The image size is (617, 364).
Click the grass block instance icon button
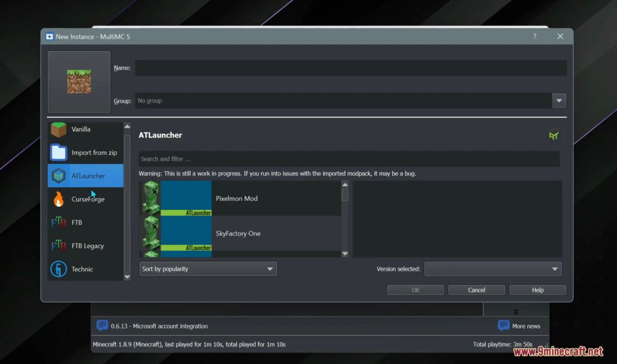click(x=79, y=82)
